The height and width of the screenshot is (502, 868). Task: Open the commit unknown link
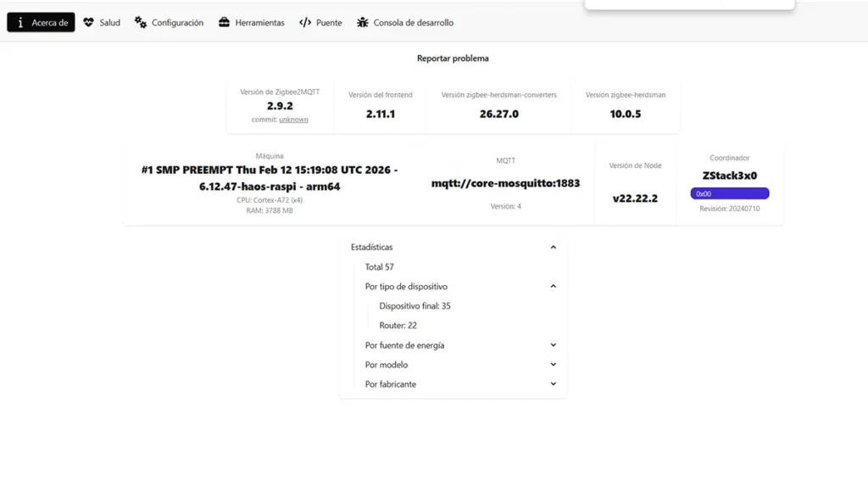[x=293, y=120]
